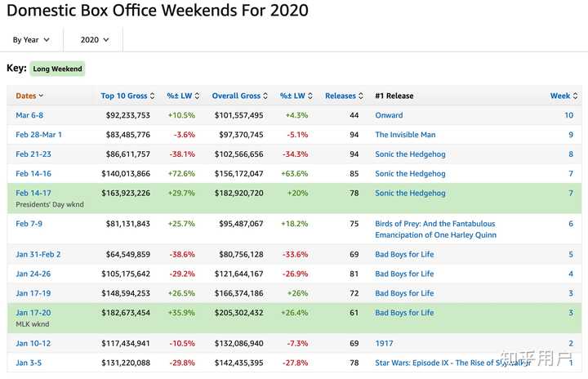Open The Invisible Man release page
Screen dimensions: 588x379
(406, 135)
